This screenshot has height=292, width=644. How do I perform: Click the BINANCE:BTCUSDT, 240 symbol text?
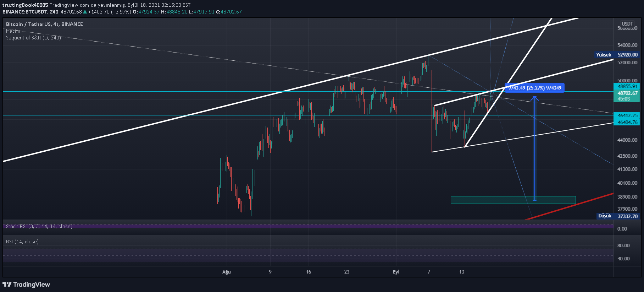point(30,12)
